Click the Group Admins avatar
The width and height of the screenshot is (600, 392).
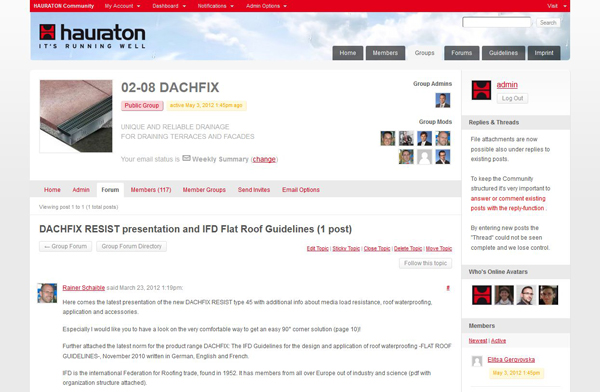click(443, 100)
